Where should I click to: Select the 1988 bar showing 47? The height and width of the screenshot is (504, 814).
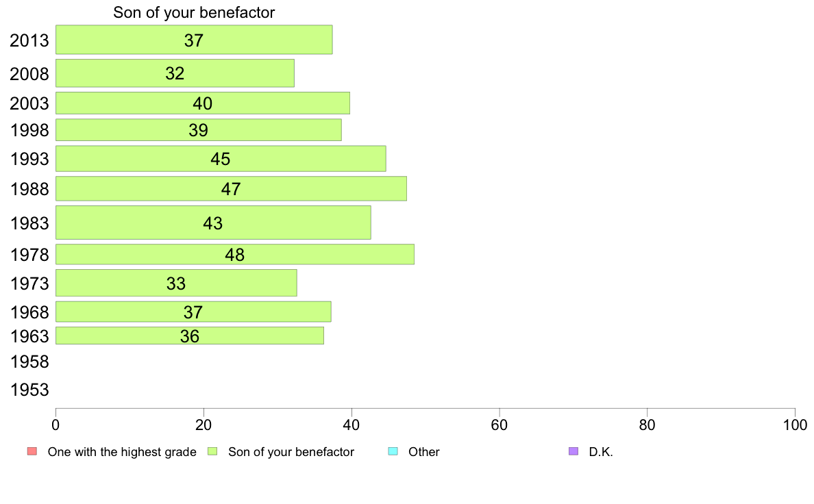click(232, 188)
